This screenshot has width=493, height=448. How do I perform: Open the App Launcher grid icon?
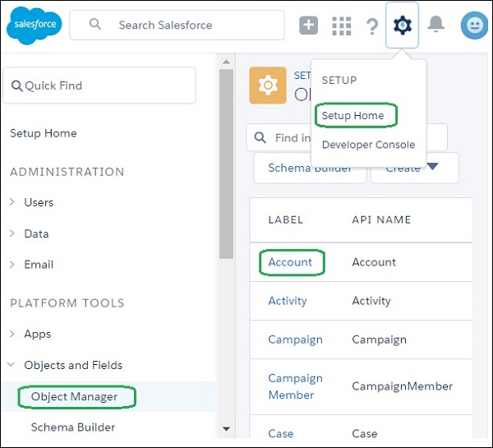coord(341,25)
